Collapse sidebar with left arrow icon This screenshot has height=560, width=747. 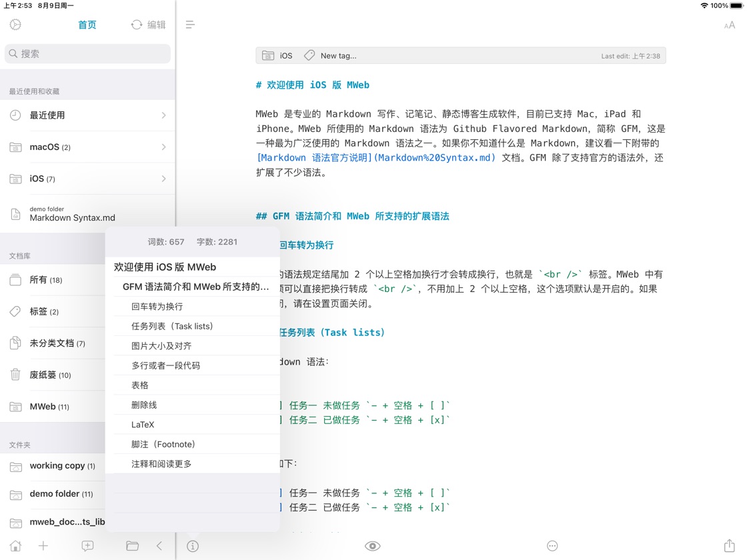point(159,546)
